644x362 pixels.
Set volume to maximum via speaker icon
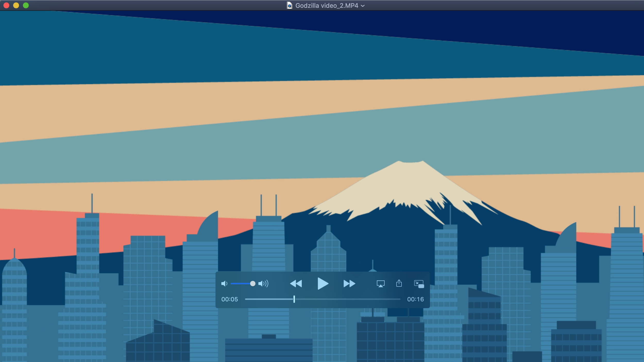(x=264, y=283)
